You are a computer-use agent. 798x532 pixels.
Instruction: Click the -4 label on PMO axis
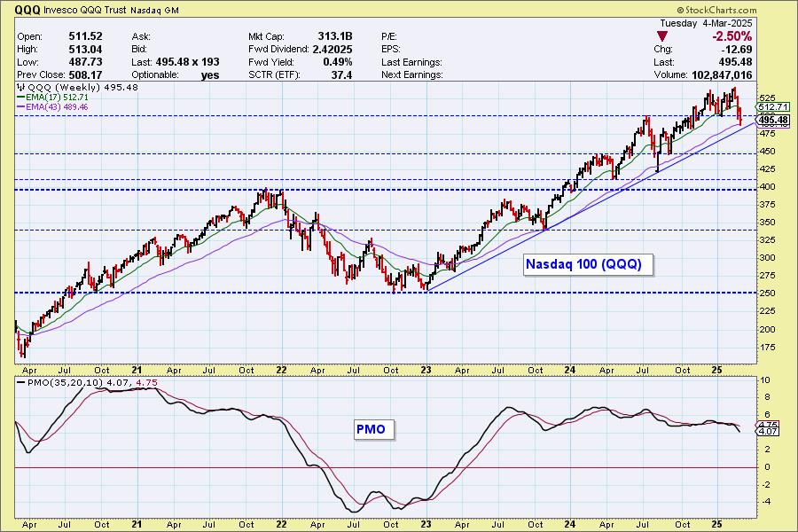point(765,502)
